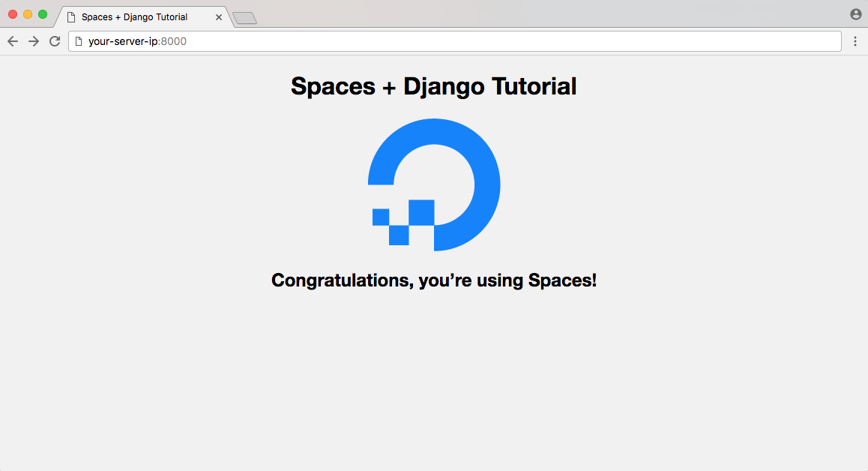The height and width of the screenshot is (471, 868).
Task: Click the blue DigitalOcean logo image
Action: point(434,184)
